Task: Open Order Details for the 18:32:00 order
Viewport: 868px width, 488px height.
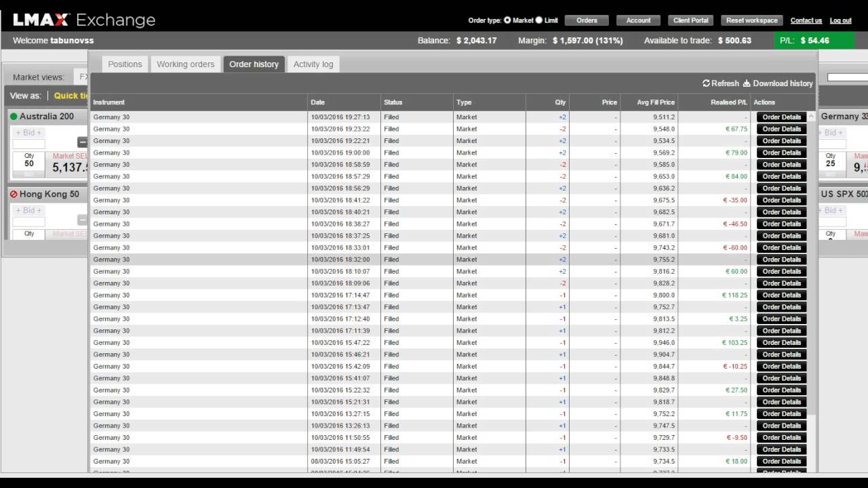Action: coord(781,260)
